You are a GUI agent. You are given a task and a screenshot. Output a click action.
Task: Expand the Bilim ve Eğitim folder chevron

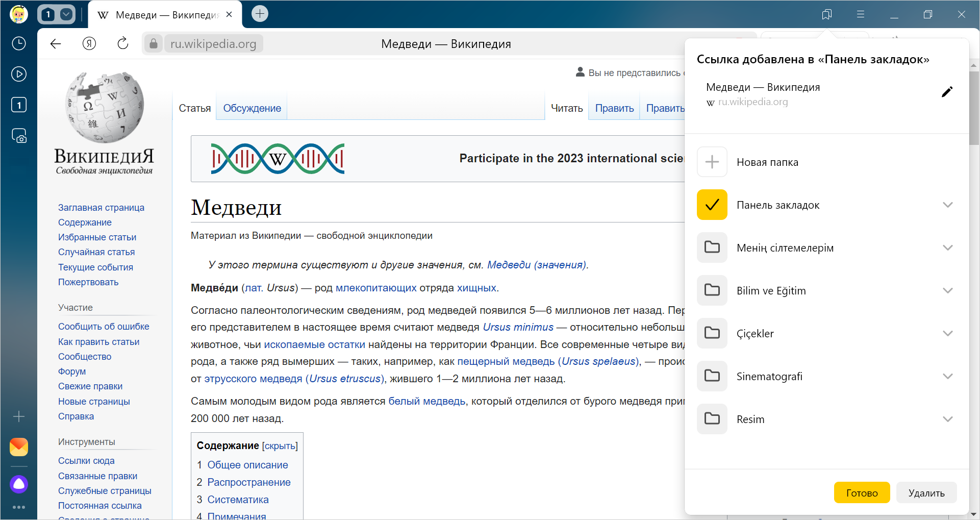pos(947,290)
